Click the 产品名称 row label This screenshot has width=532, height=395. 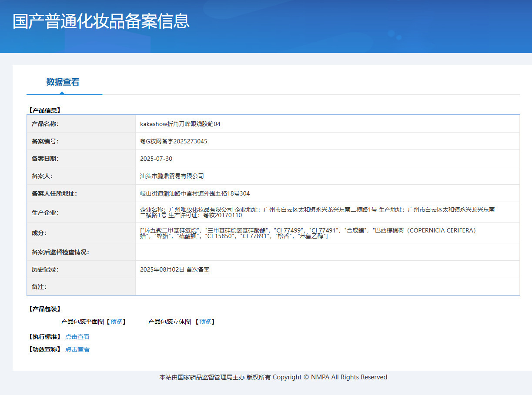click(x=45, y=124)
